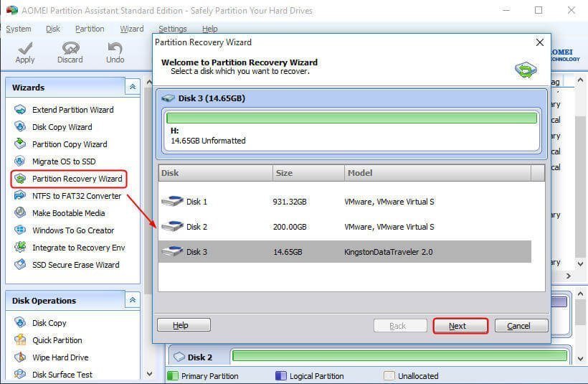This screenshot has height=384, width=588.
Task: Open NTFS to FAT32 Converter icon
Action: tap(20, 196)
